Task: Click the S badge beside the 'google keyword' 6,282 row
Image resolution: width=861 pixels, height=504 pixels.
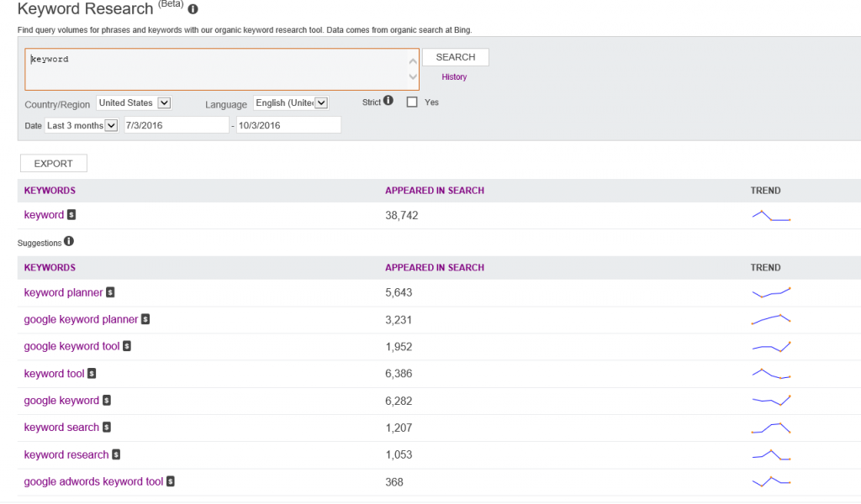Action: [107, 401]
